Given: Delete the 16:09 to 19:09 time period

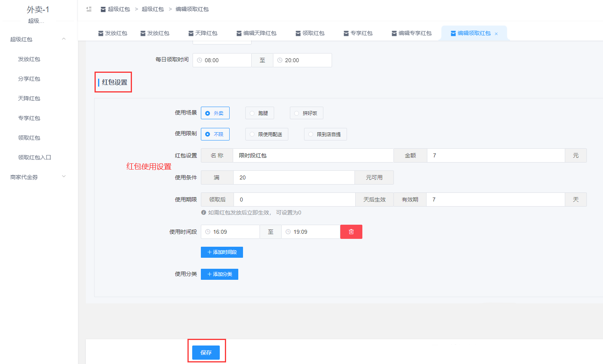Looking at the screenshot, I should point(351,232).
